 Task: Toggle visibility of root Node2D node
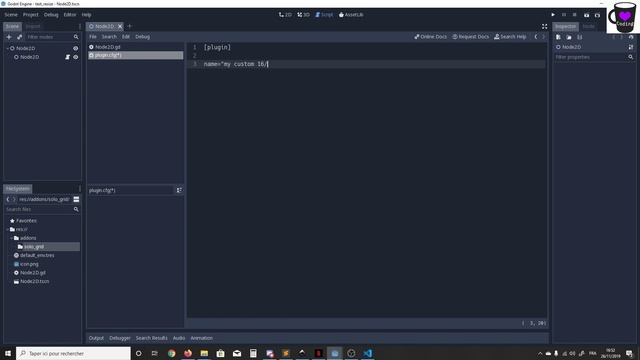point(76,48)
